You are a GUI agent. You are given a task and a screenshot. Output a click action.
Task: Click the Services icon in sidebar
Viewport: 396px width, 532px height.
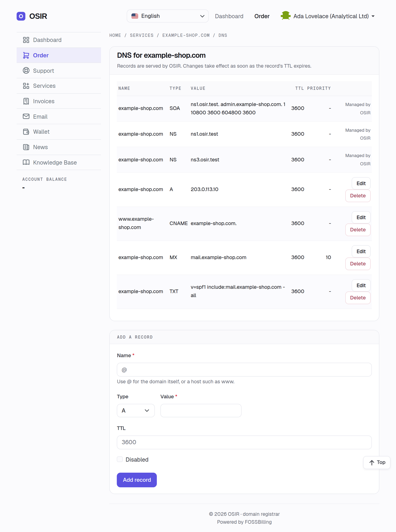tap(26, 86)
